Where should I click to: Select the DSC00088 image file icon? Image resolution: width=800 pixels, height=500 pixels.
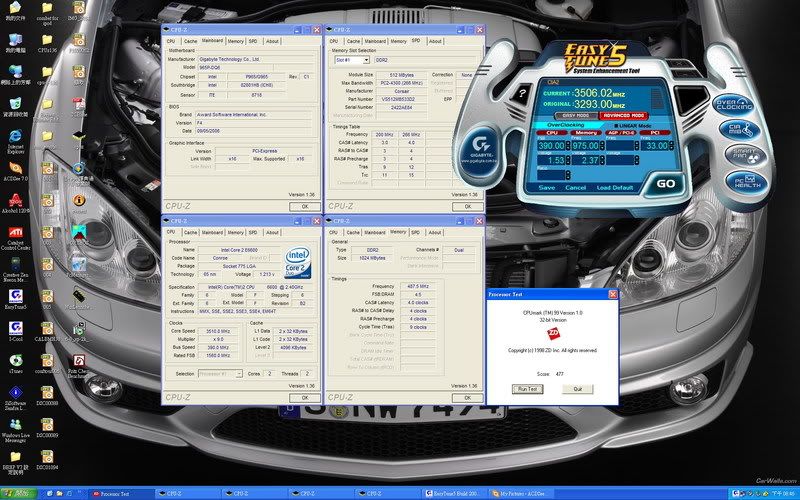(47, 396)
